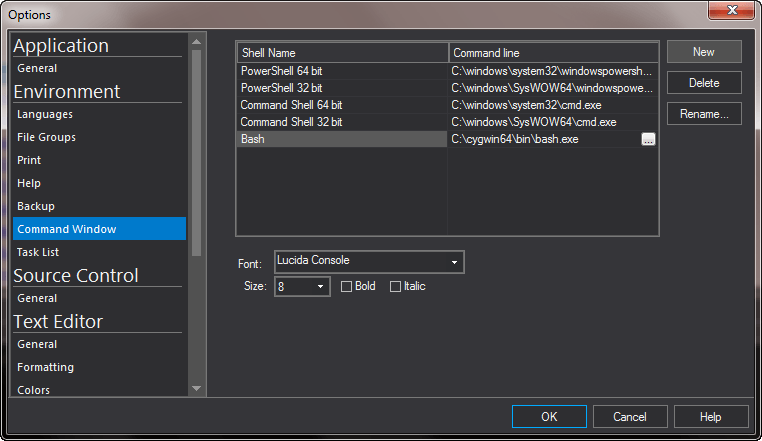Open browse button for Bash command line
The height and width of the screenshot is (441, 762).
[648, 139]
